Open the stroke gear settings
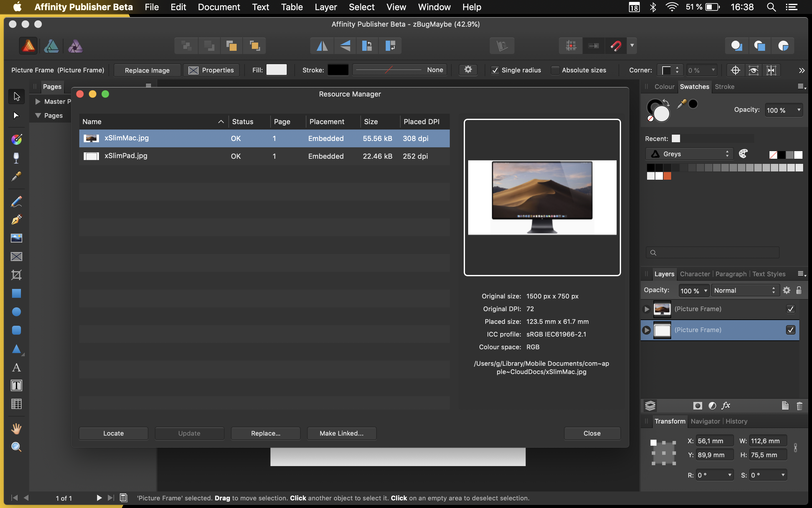Screen dimensions: 812x508 coord(468,70)
